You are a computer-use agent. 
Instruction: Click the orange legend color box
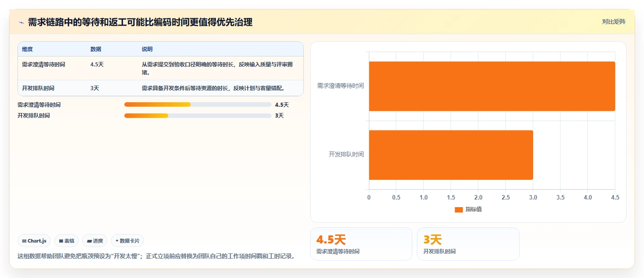point(459,210)
